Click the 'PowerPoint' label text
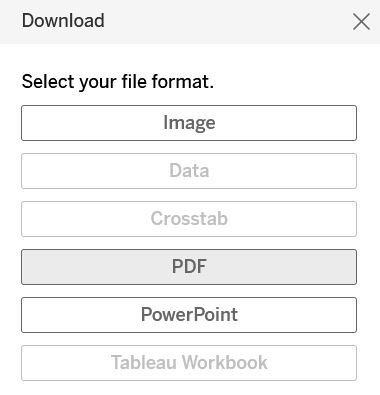Viewport: 380px width, 395px height. click(x=189, y=315)
